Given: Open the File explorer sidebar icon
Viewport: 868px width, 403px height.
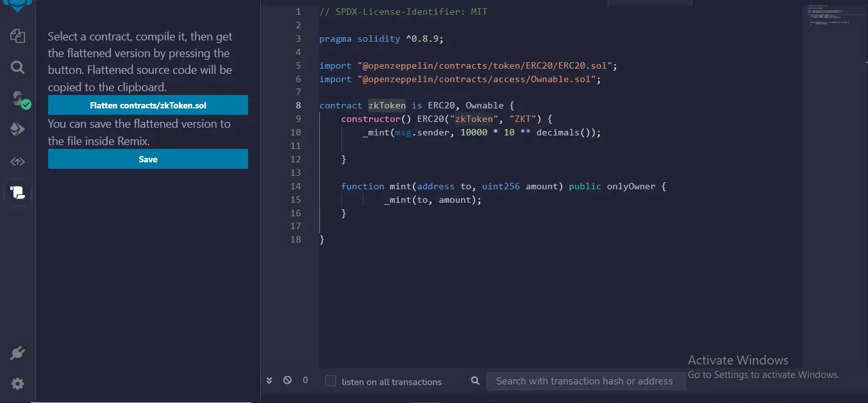Looking at the screenshot, I should (x=17, y=36).
